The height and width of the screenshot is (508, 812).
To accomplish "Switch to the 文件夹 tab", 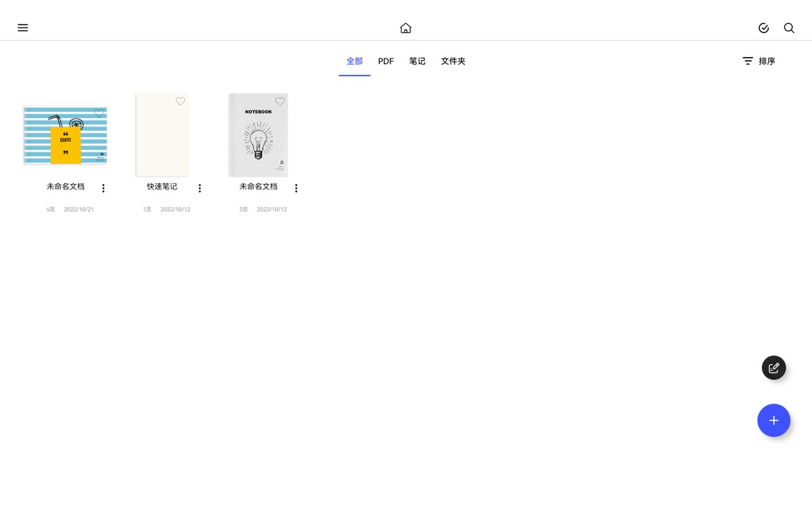I will (453, 61).
